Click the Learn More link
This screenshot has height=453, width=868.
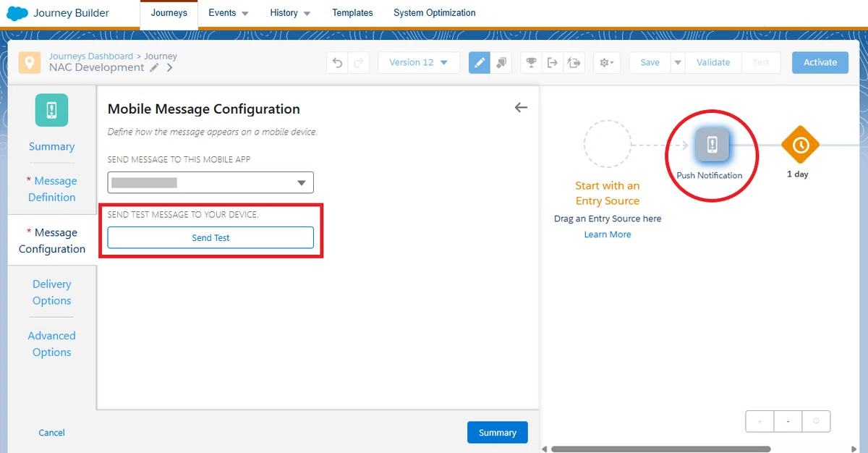608,234
